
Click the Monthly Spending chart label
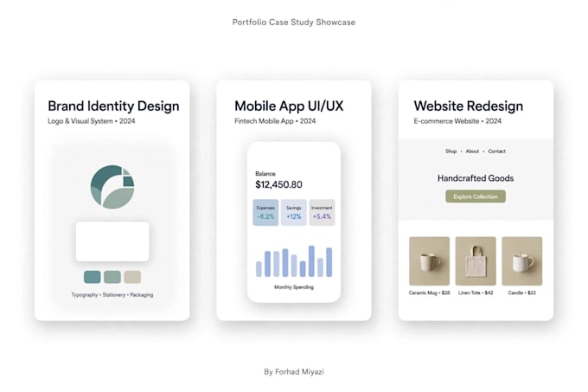pyautogui.click(x=294, y=287)
